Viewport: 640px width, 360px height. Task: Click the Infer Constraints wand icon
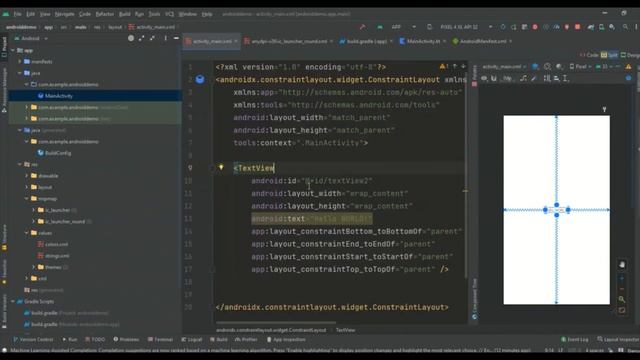[534, 78]
